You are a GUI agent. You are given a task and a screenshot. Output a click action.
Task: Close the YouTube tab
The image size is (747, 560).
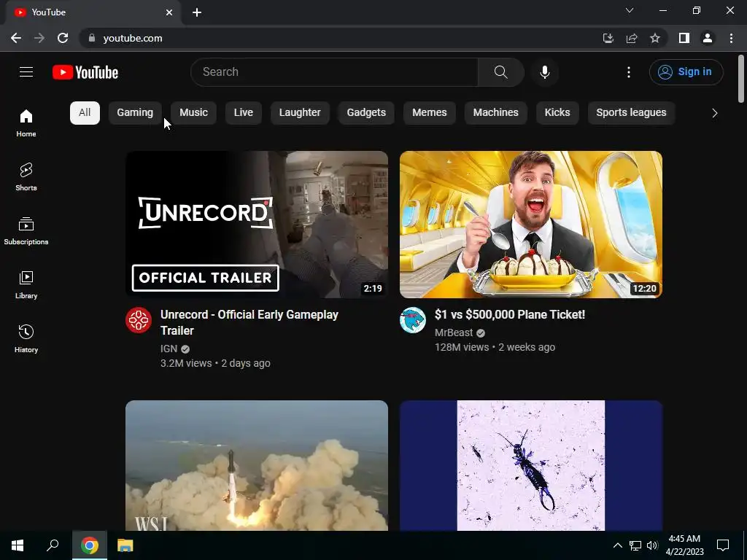pyautogui.click(x=169, y=12)
